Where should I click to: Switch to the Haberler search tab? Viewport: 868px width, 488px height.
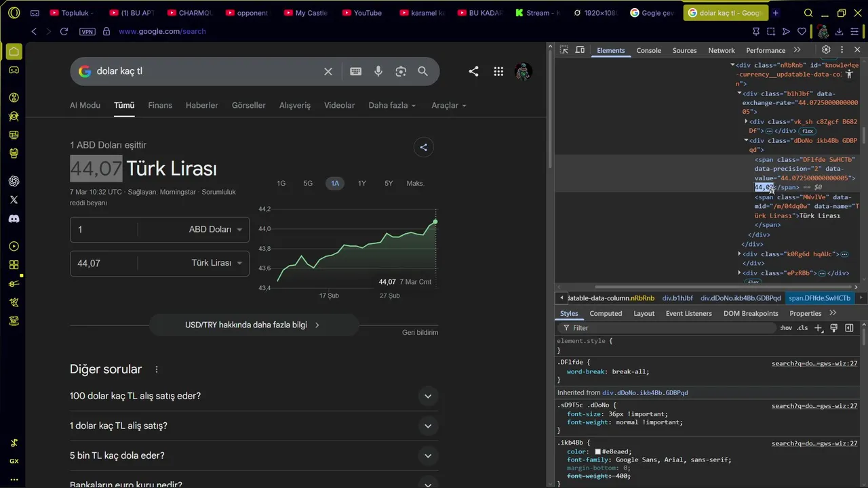[x=202, y=105]
